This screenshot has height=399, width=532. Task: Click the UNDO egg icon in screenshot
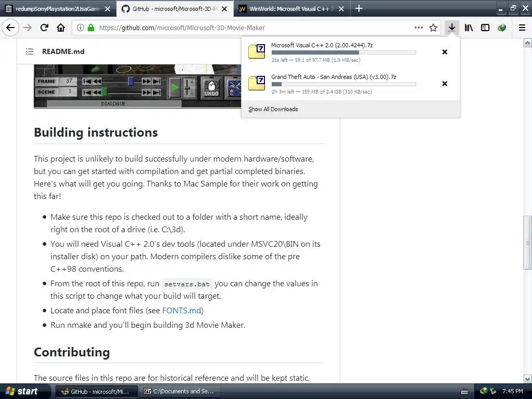point(211,88)
